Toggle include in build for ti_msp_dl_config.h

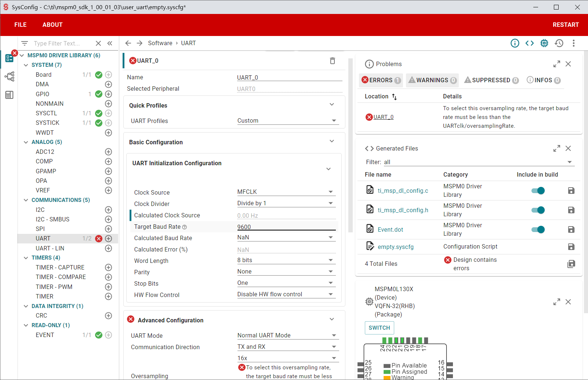538,210
